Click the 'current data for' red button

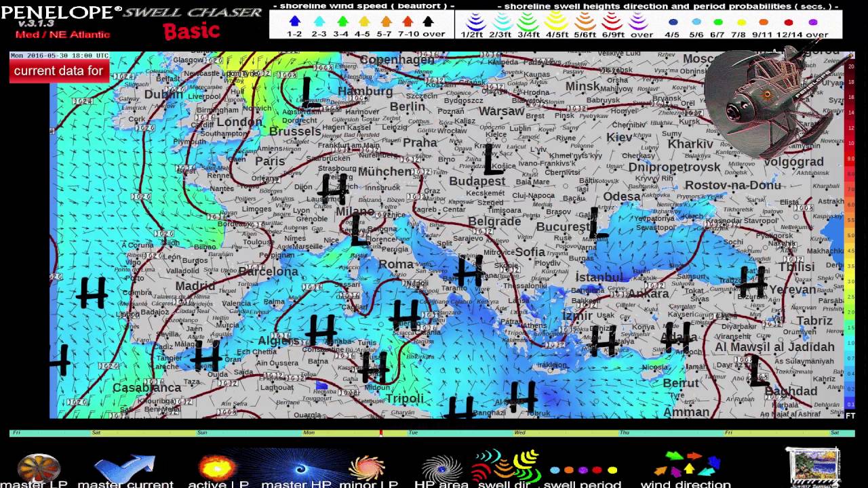pyautogui.click(x=59, y=71)
